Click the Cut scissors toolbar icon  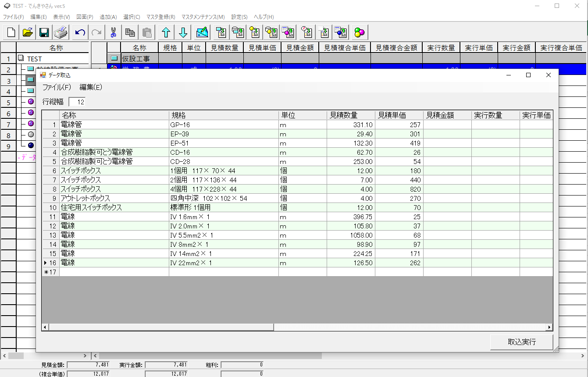(113, 32)
